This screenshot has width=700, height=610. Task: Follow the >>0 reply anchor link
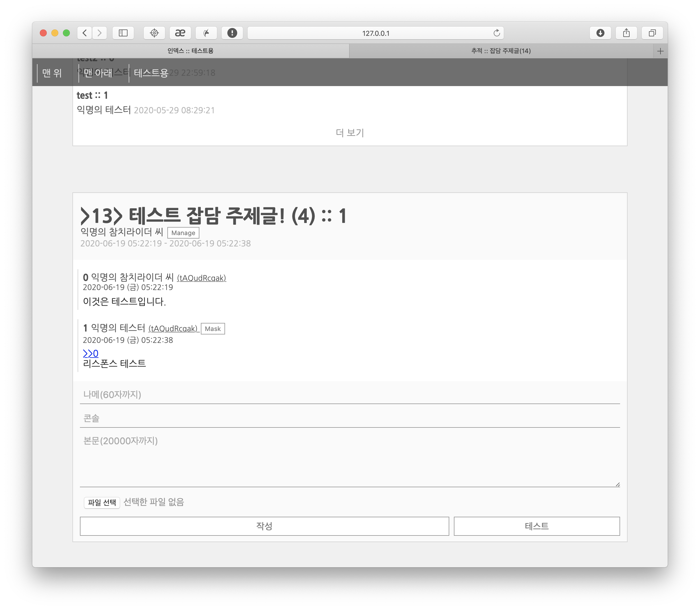coord(91,353)
